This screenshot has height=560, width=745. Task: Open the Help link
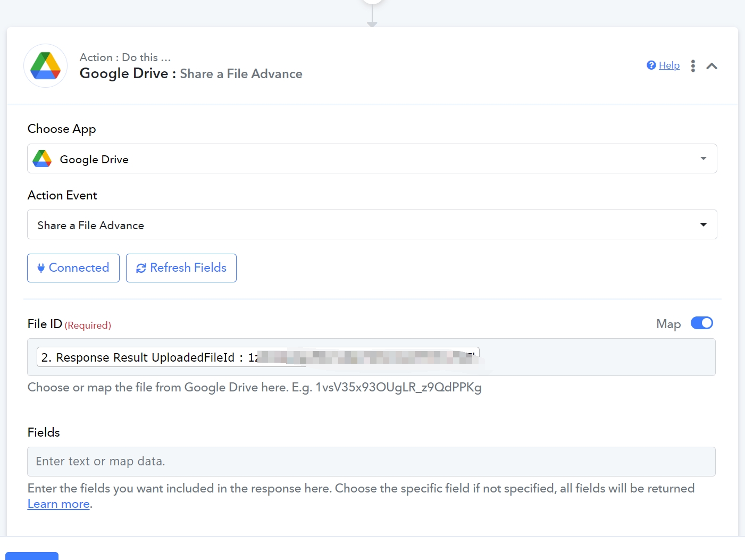pos(669,65)
